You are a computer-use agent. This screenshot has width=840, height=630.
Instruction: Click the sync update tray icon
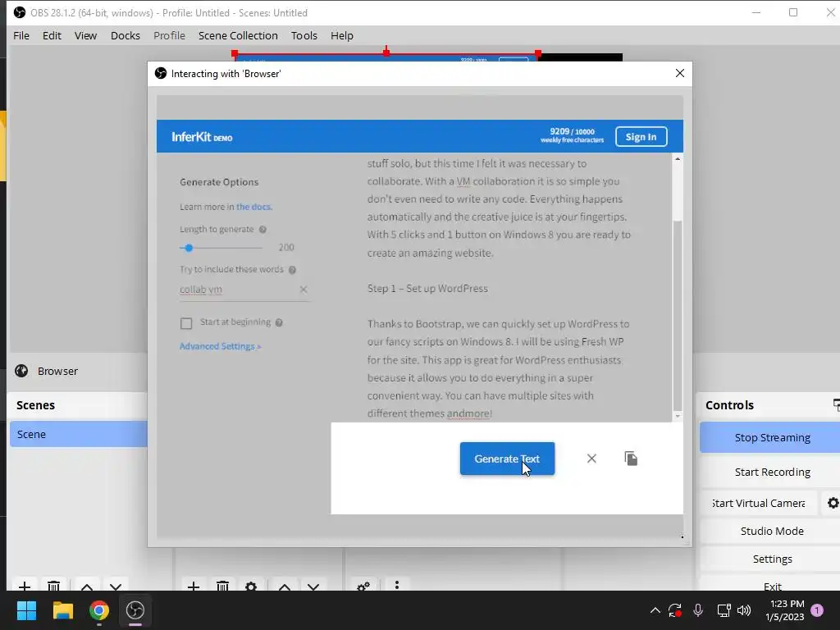[674, 609]
